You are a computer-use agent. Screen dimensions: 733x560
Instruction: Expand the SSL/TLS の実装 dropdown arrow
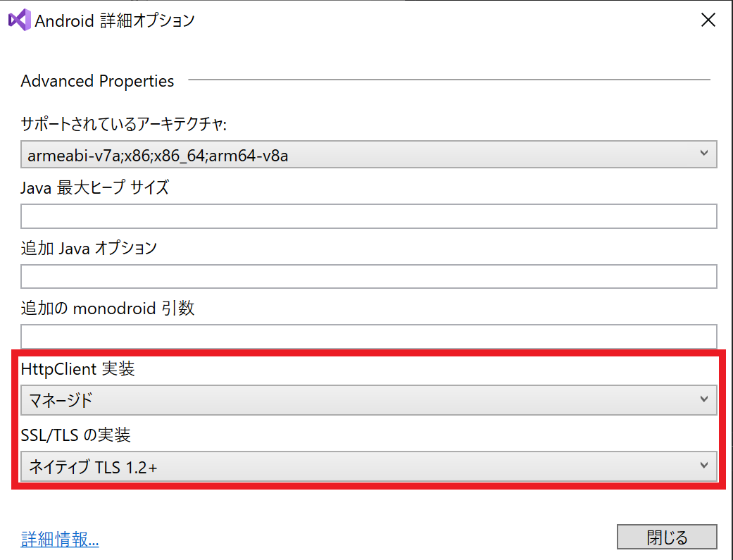point(704,466)
